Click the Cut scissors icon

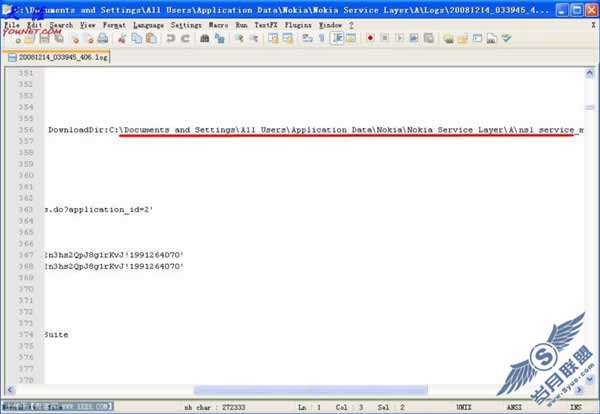tap(122, 39)
